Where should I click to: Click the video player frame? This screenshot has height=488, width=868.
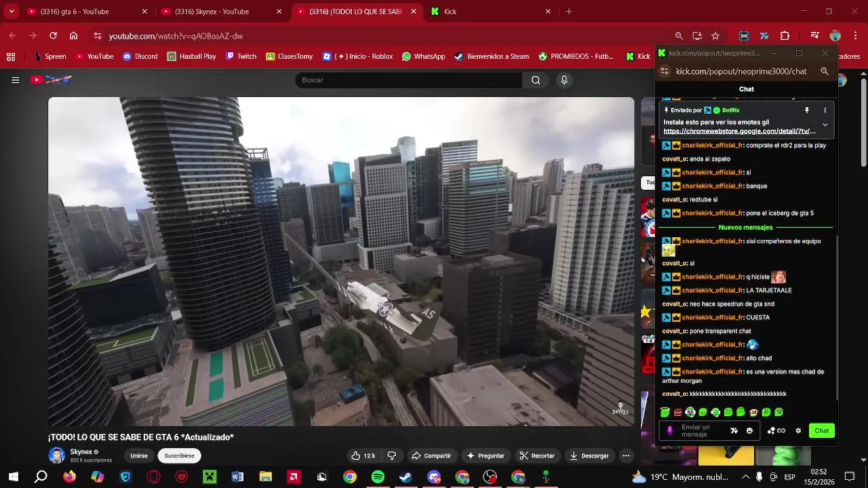tap(341, 262)
